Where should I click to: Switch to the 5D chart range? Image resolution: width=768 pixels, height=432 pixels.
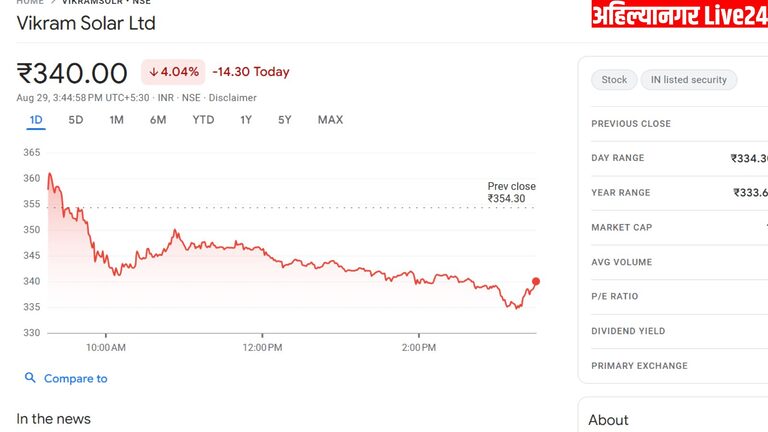[76, 120]
